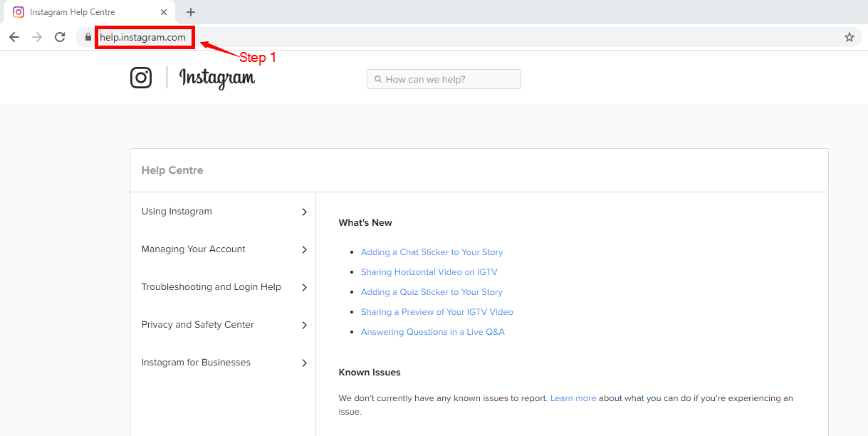
Task: Expand the Instagram for Businesses chevron
Action: tap(304, 363)
